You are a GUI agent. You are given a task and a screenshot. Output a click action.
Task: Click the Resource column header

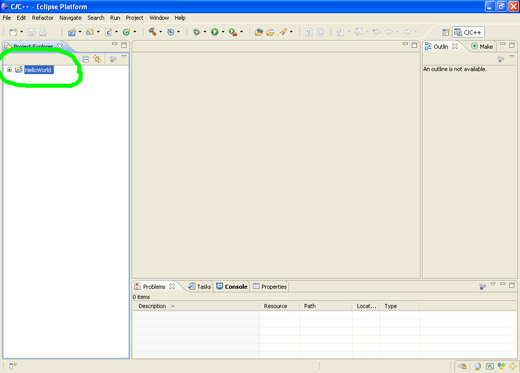(279, 306)
